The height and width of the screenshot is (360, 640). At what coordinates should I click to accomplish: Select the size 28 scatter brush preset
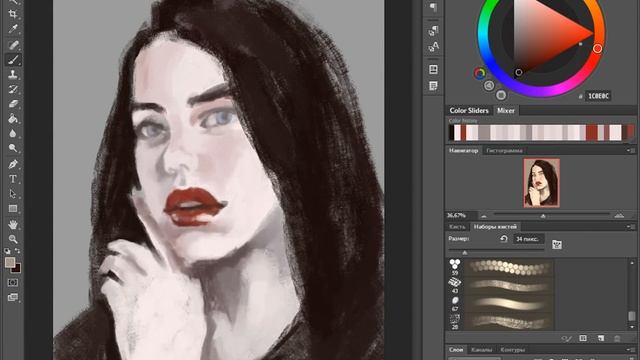[501, 322]
